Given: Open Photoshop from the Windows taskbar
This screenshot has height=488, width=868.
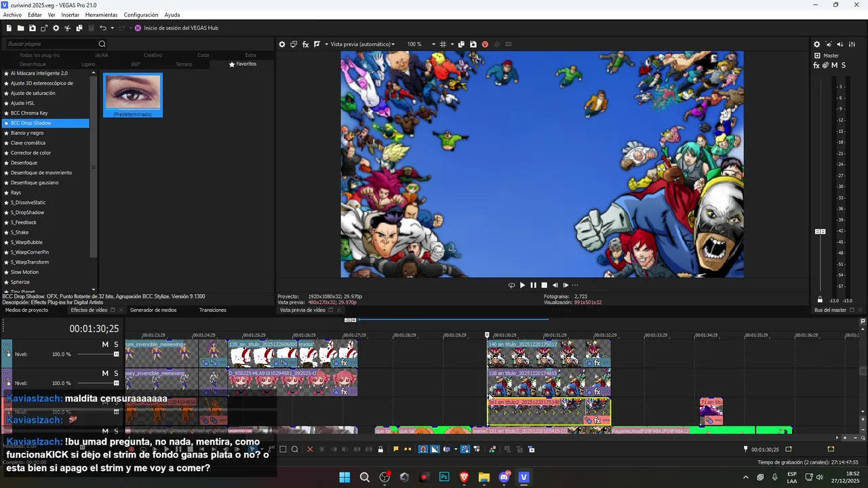Looking at the screenshot, I should pyautogui.click(x=444, y=477).
